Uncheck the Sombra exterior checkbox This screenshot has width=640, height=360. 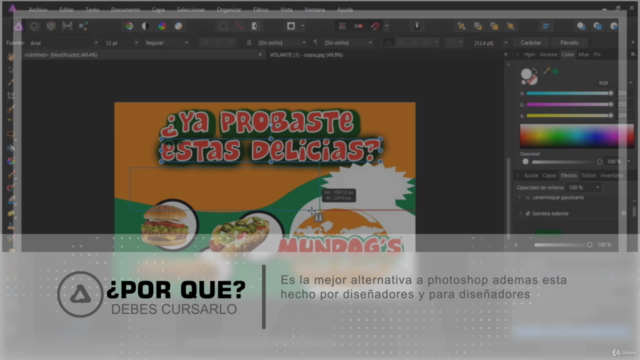pos(528,213)
